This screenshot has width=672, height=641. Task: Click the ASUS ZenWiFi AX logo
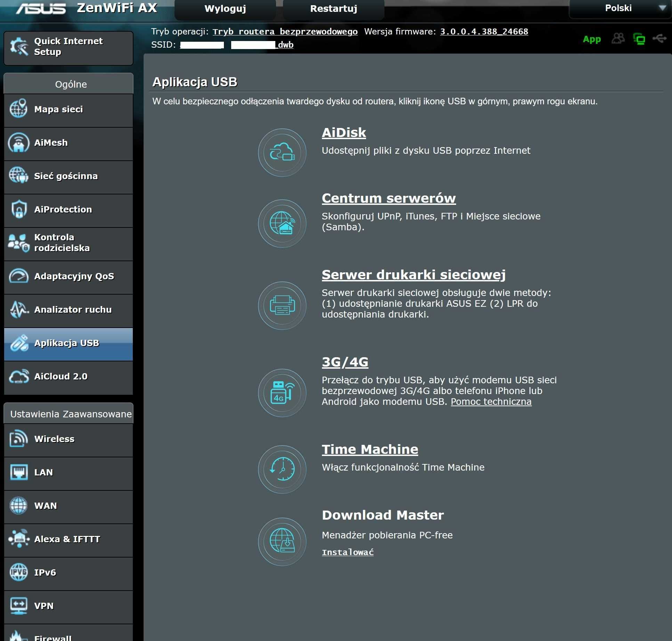pos(86,8)
